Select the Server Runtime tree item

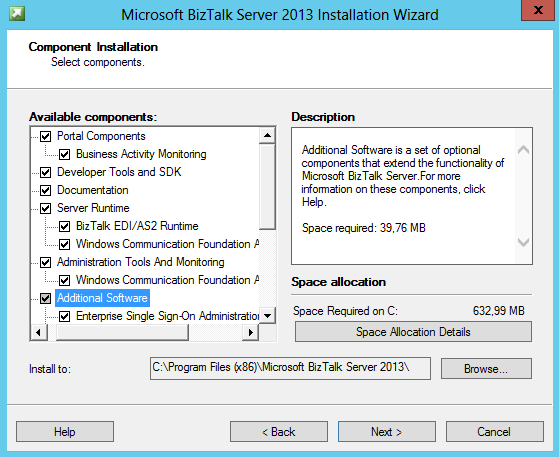click(x=93, y=208)
